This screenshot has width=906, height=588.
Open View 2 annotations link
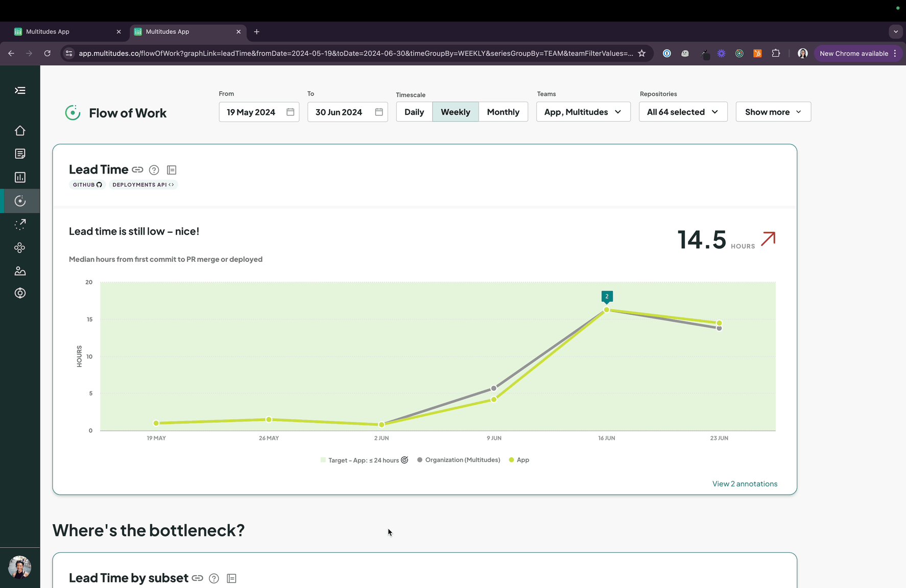click(x=745, y=483)
